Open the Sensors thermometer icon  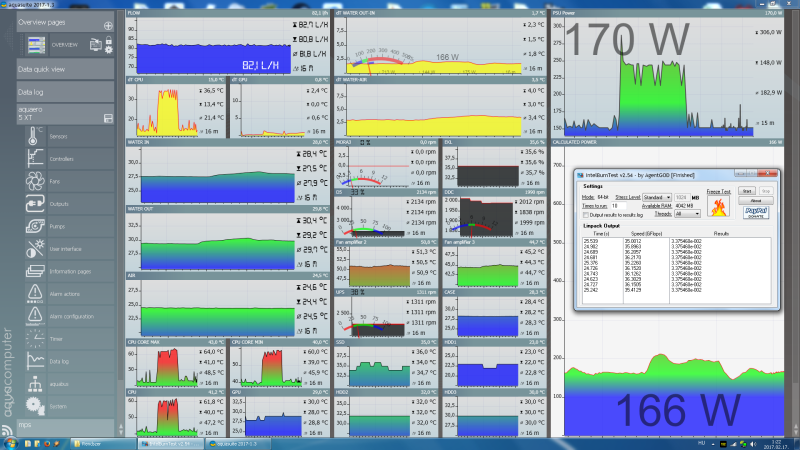tap(35, 136)
